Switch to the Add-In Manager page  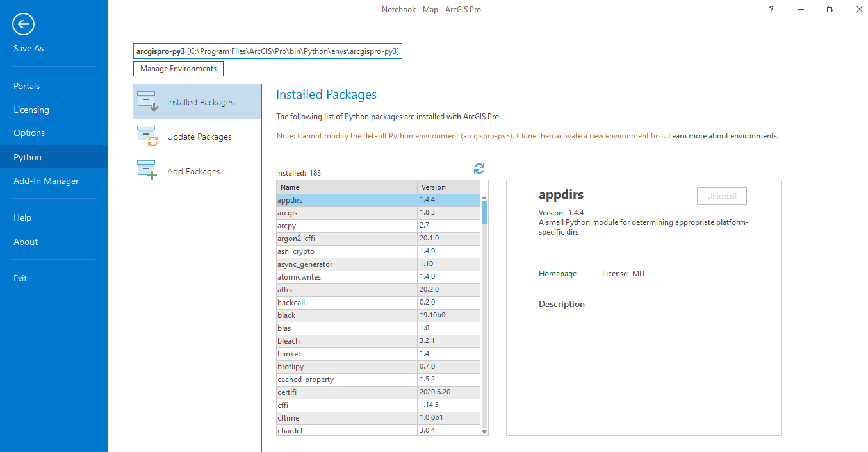[45, 180]
